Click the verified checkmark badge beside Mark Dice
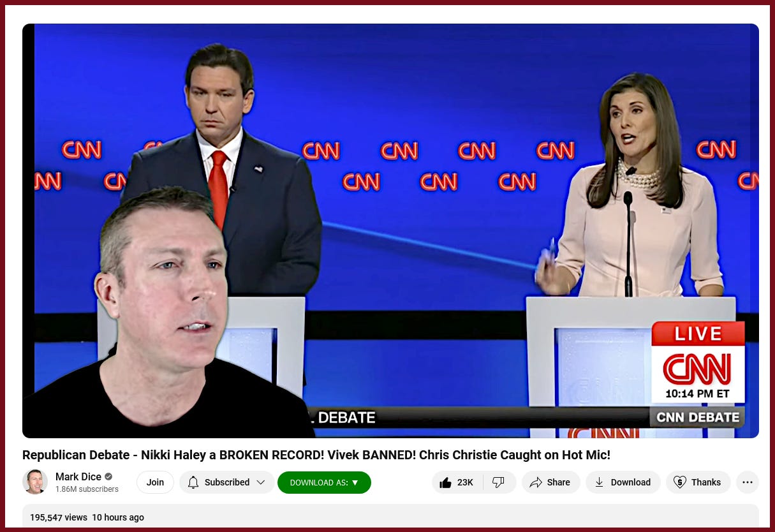Screen dimensions: 775x532 click(x=108, y=477)
